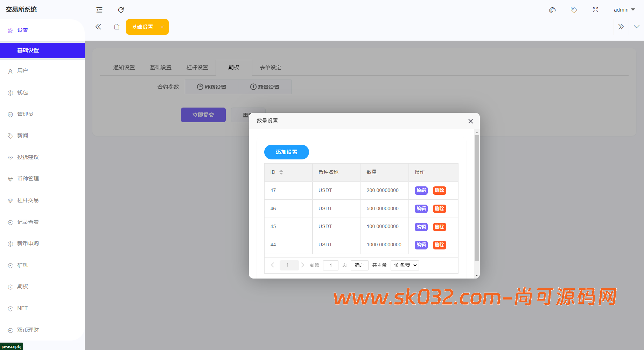Change page size with 10 条/页 dropdown
This screenshot has height=350, width=644.
[x=404, y=265]
